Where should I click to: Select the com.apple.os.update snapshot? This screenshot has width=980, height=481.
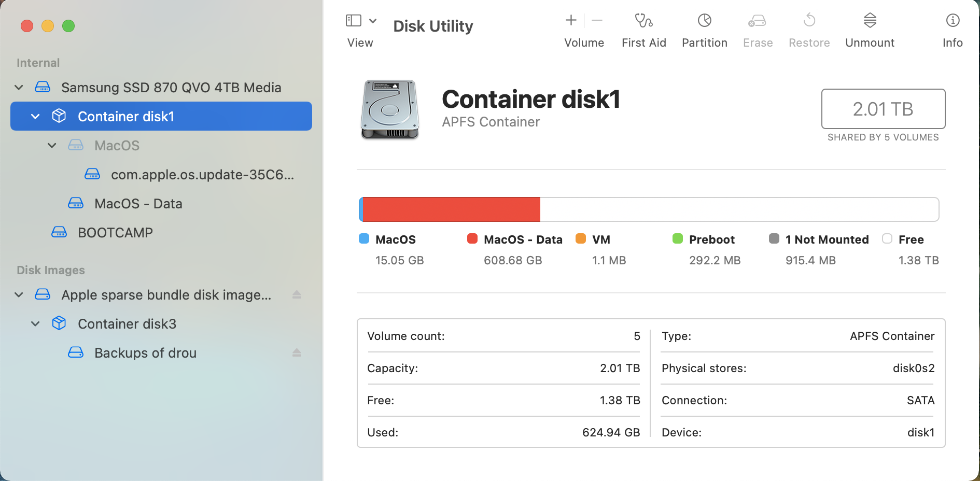[x=202, y=175]
